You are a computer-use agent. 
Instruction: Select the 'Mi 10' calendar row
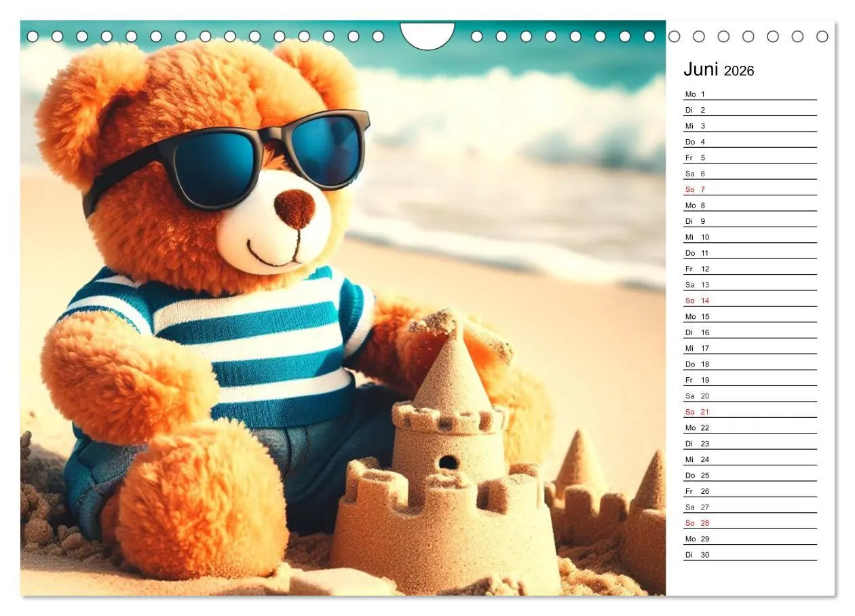tap(750, 237)
